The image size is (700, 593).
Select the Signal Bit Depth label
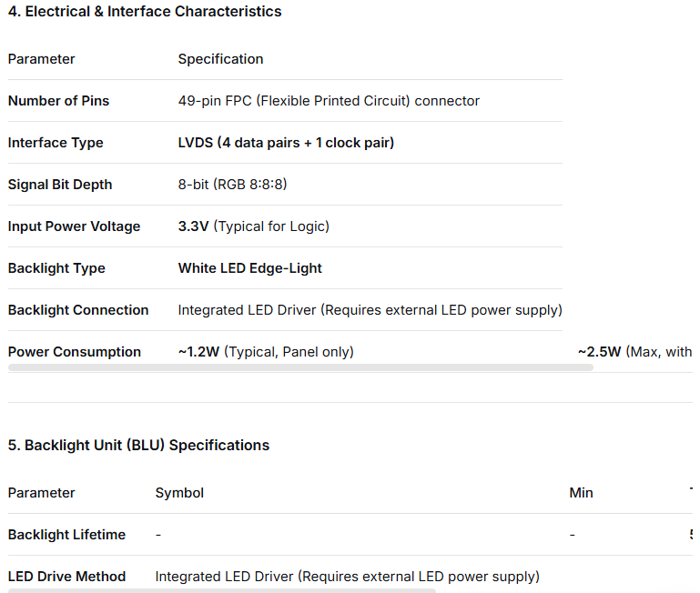click(60, 185)
